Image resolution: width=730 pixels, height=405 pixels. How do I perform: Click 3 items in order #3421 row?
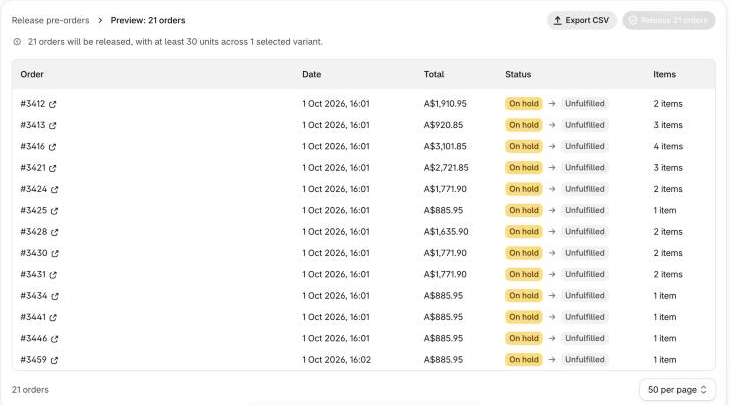[x=668, y=168]
